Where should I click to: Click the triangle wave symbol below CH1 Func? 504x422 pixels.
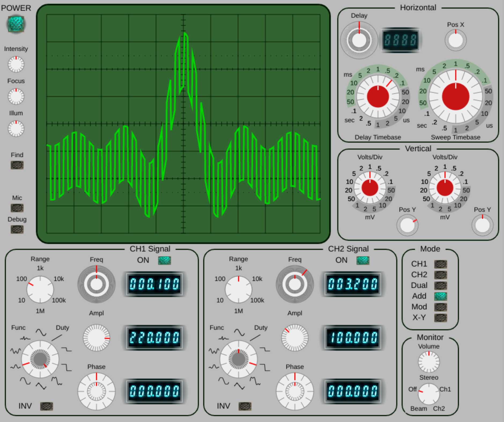(41, 386)
